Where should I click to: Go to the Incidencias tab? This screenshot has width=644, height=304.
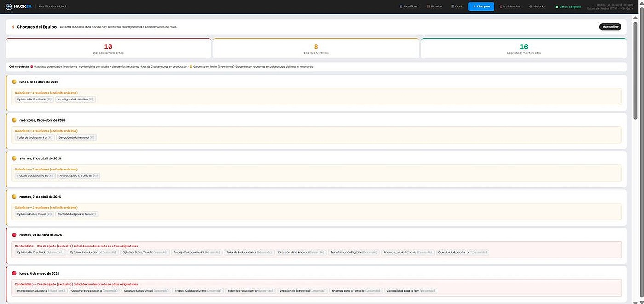pyautogui.click(x=510, y=6)
